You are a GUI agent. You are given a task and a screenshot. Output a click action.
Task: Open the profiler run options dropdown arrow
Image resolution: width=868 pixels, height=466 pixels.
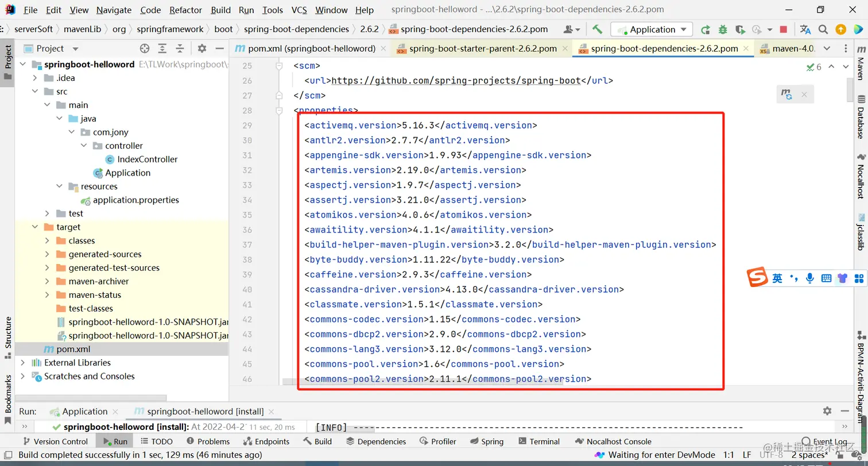tap(770, 29)
